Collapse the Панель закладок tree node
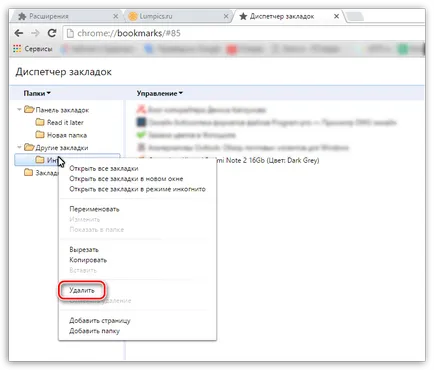The height and width of the screenshot is (370, 434). coord(19,109)
